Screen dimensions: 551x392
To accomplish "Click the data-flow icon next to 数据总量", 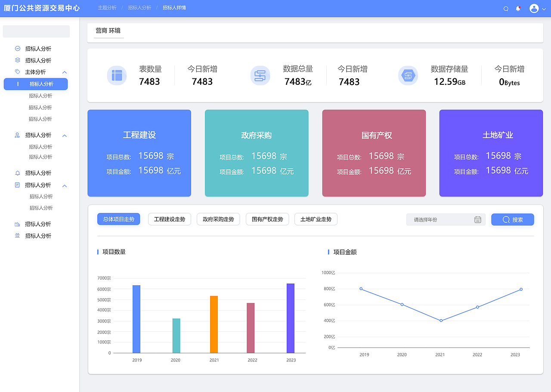I will point(260,75).
